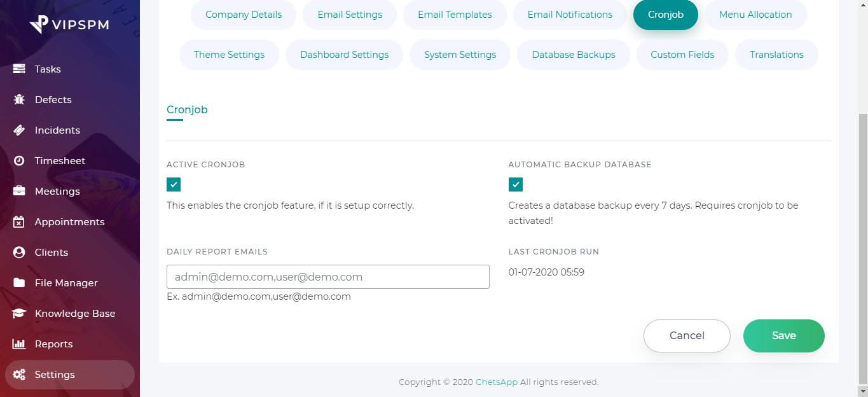Click the Knowledge Base graduation cap icon
This screenshot has height=397, width=868.
pos(19,313)
